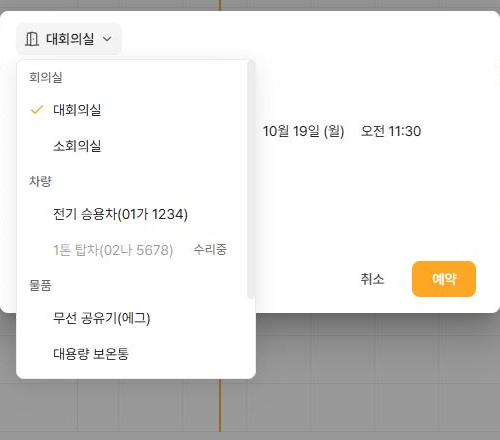
Task: Select 대회의실 in the list
Action: 132,110
